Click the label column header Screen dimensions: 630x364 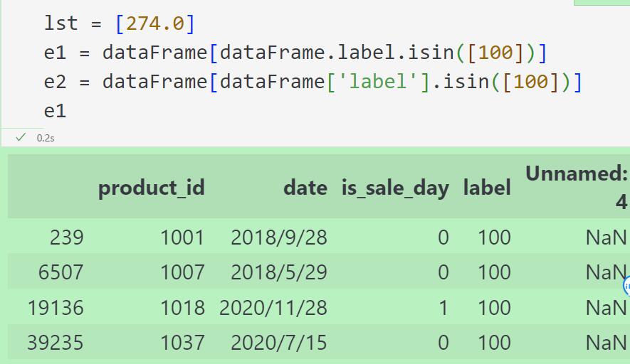click(487, 188)
